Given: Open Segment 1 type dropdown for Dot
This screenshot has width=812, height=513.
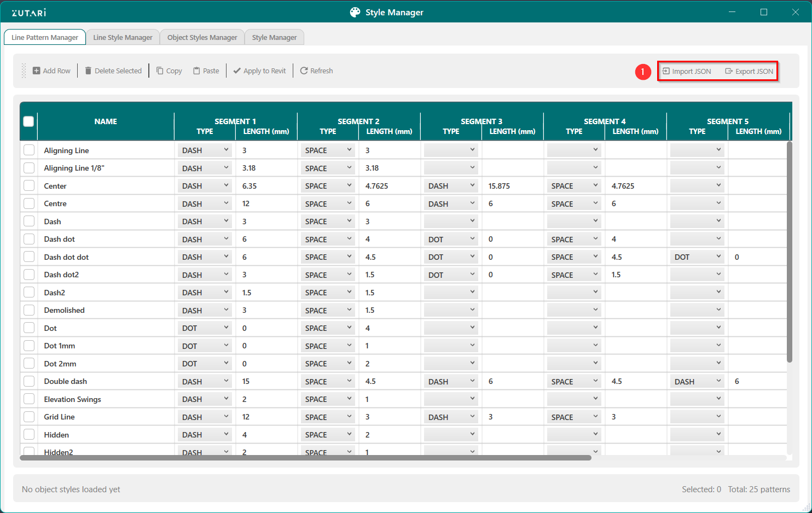Looking at the screenshot, I should (205, 328).
